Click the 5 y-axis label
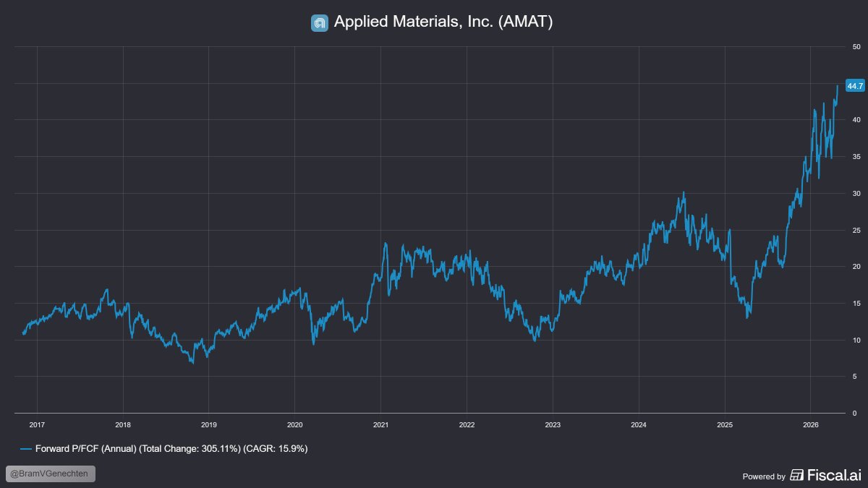Image resolution: width=868 pixels, height=488 pixels. click(855, 377)
